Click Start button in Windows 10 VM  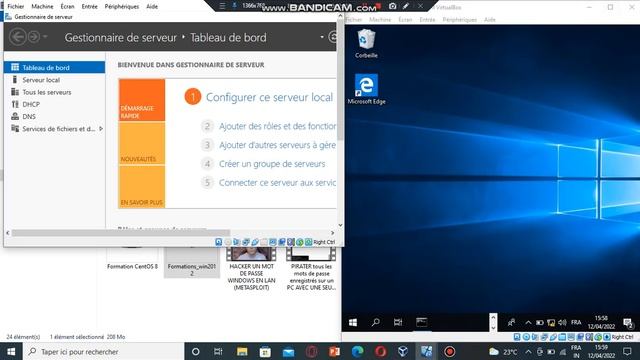click(353, 322)
